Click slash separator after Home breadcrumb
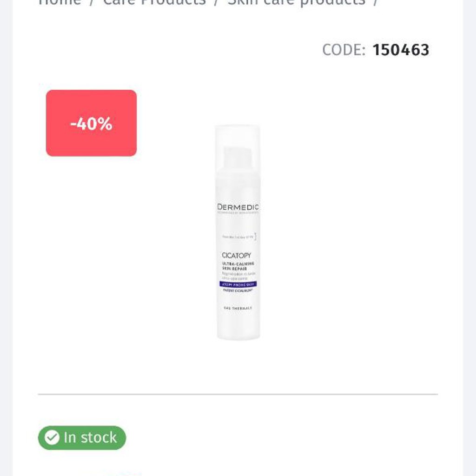476x476 pixels. (92, 2)
